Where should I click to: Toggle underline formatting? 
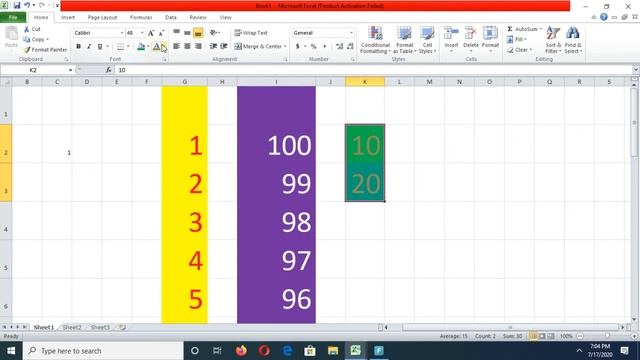click(100, 47)
